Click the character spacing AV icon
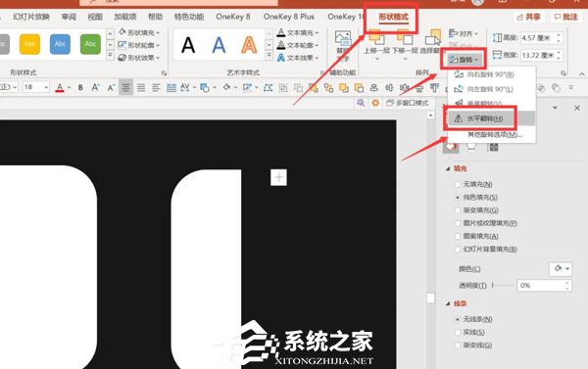 [x=184, y=88]
